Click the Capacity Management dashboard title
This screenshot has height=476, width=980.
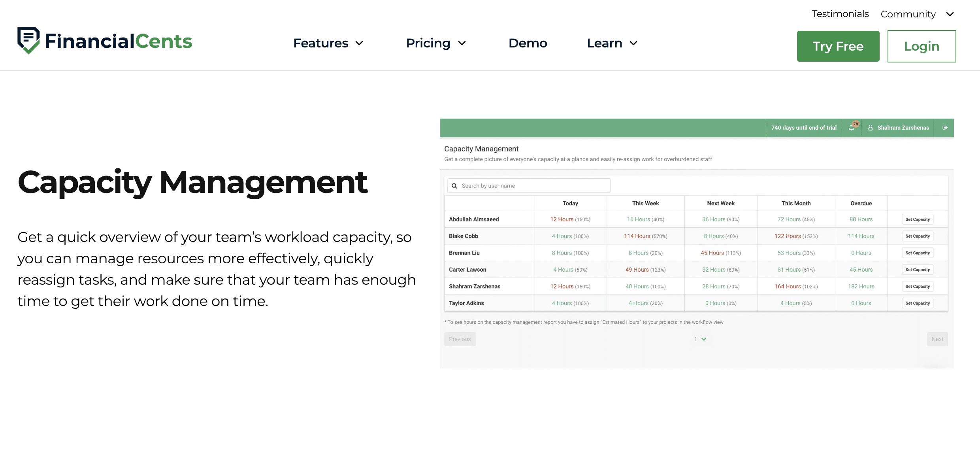point(481,149)
